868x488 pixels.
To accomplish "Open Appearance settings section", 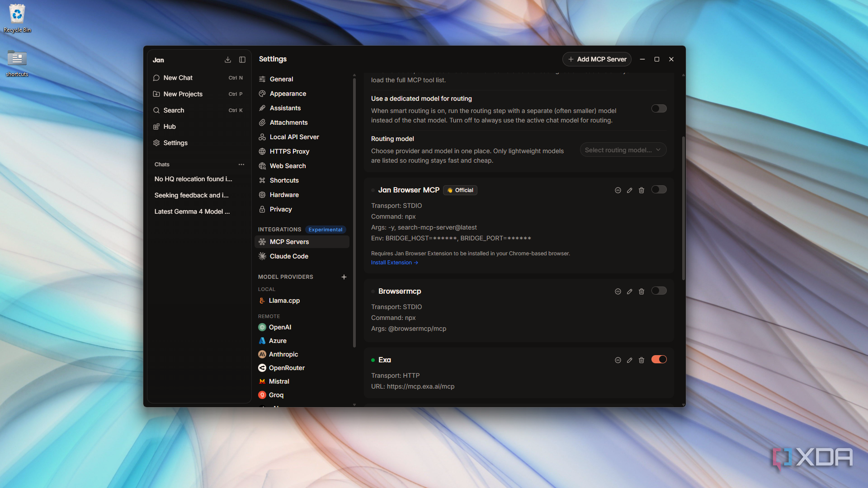I will (302, 94).
